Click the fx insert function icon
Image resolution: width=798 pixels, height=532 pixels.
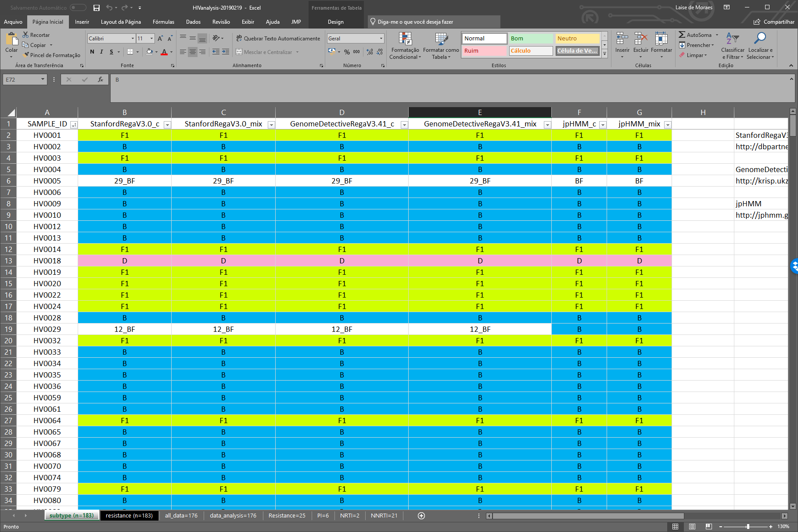[101, 79]
